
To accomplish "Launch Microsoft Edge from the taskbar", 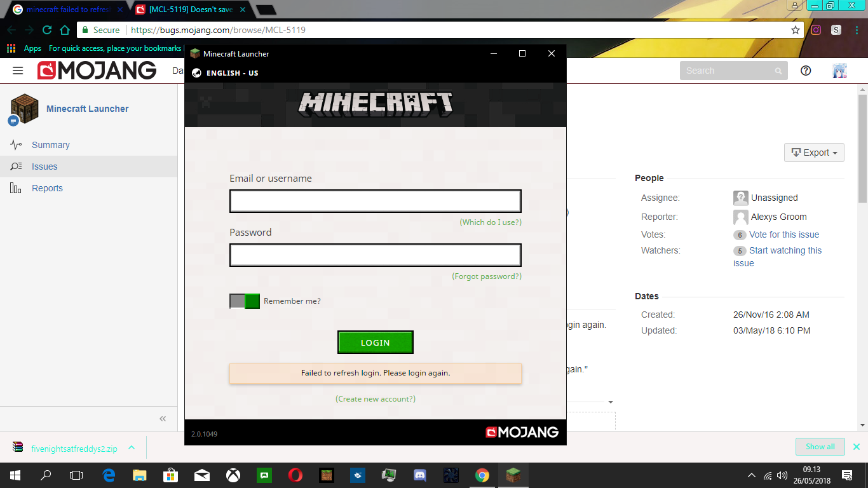I will pyautogui.click(x=109, y=475).
